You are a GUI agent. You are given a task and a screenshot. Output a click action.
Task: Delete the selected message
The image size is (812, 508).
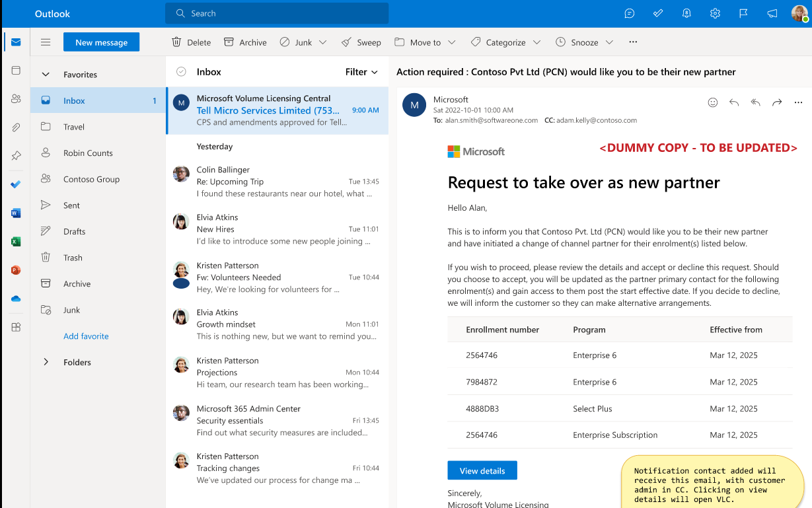point(191,42)
